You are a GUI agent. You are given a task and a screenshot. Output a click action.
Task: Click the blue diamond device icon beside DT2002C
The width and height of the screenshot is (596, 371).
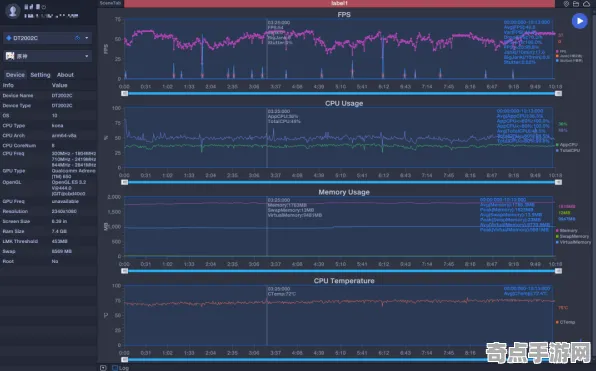pos(8,38)
